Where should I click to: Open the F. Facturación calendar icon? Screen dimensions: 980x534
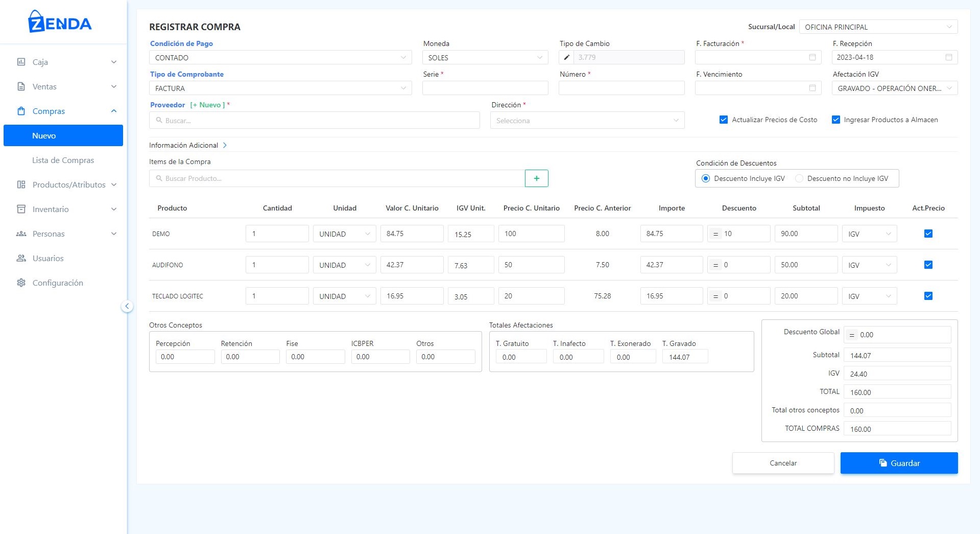[x=812, y=57]
